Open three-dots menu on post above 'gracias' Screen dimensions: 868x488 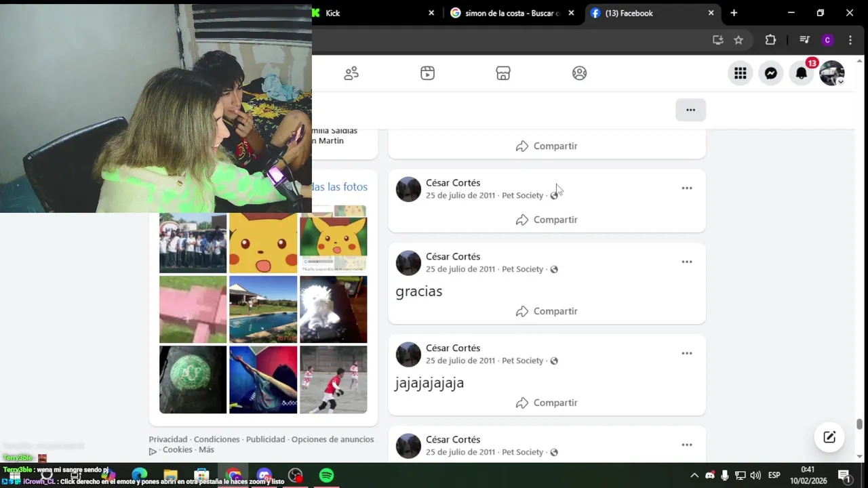(x=687, y=188)
